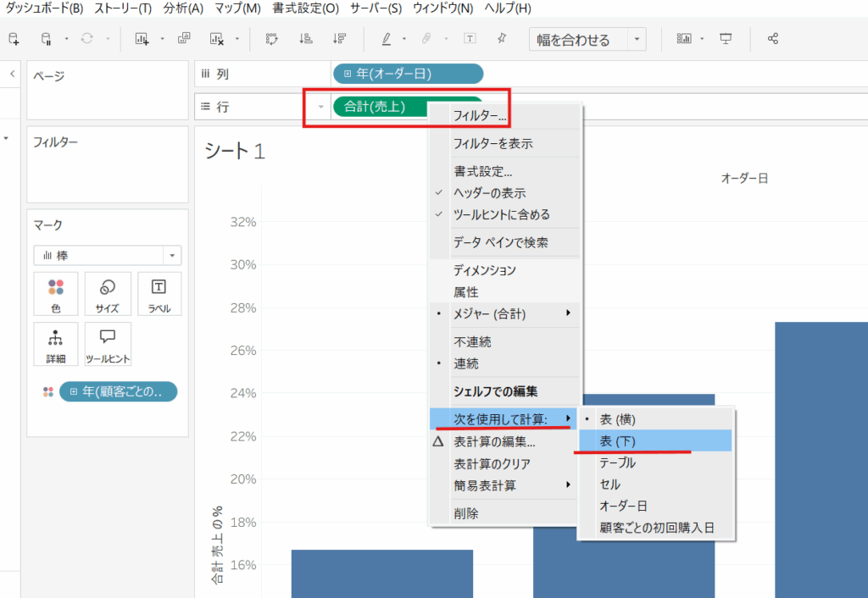
Task: Click the 合計(売上) green pill
Action: [x=377, y=107]
